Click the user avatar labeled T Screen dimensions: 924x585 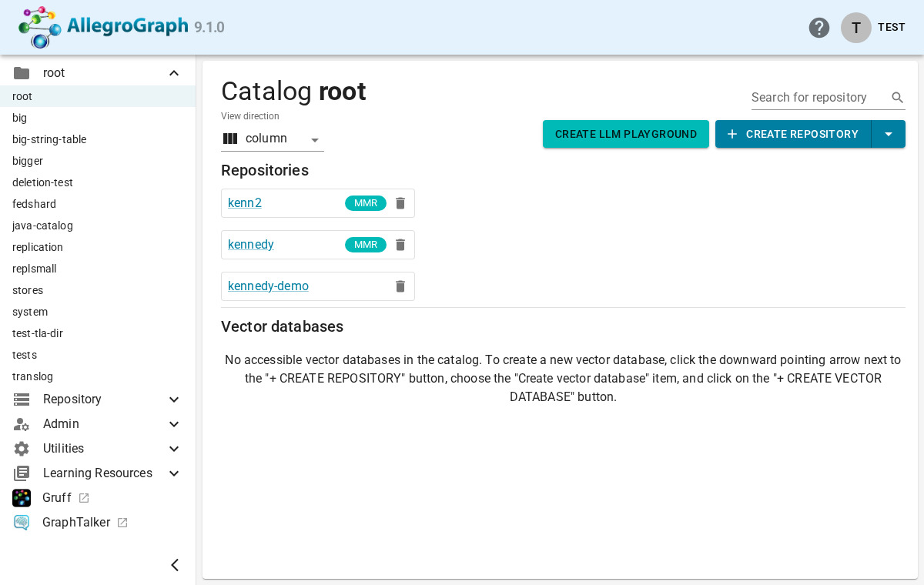[856, 28]
